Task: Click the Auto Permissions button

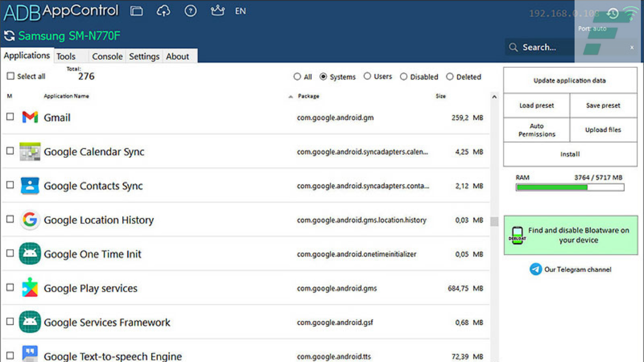Action: [537, 130]
